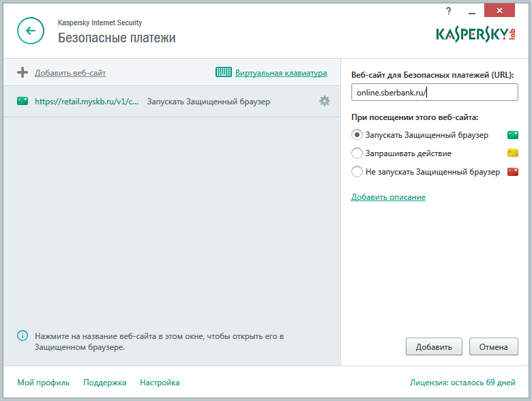The height and width of the screenshot is (401, 532).
Task: Minimize the Kaspersky window
Action: pyautogui.click(x=471, y=12)
